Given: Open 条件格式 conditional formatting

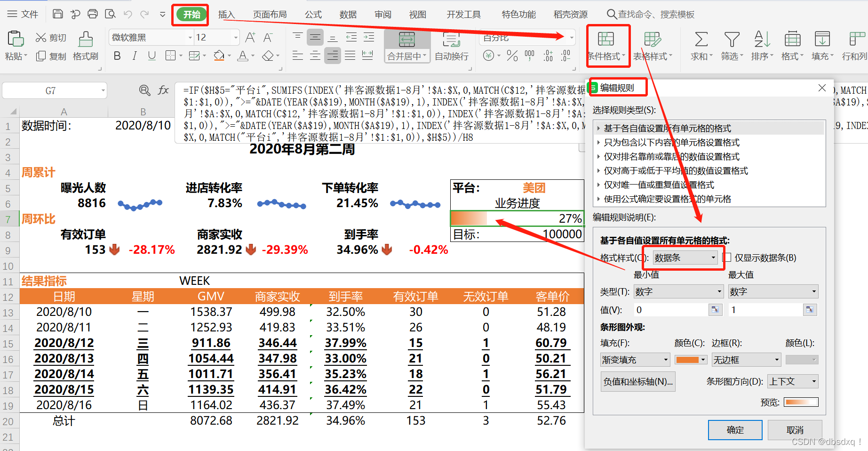Looking at the screenshot, I should tap(606, 46).
